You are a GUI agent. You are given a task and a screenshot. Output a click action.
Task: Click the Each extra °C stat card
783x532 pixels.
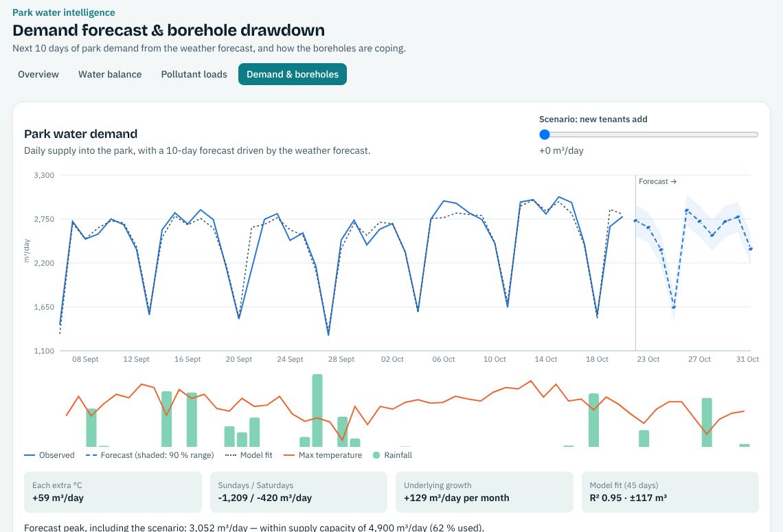click(113, 492)
